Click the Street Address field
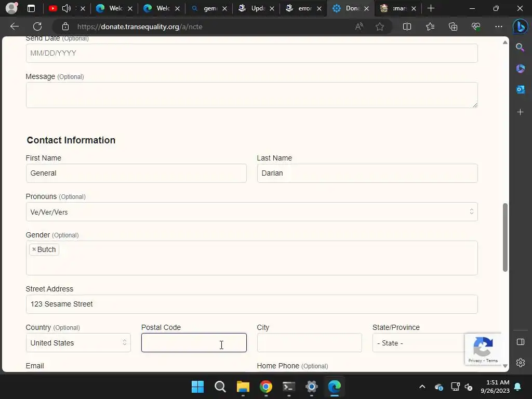The width and height of the screenshot is (532, 399). coord(252,304)
